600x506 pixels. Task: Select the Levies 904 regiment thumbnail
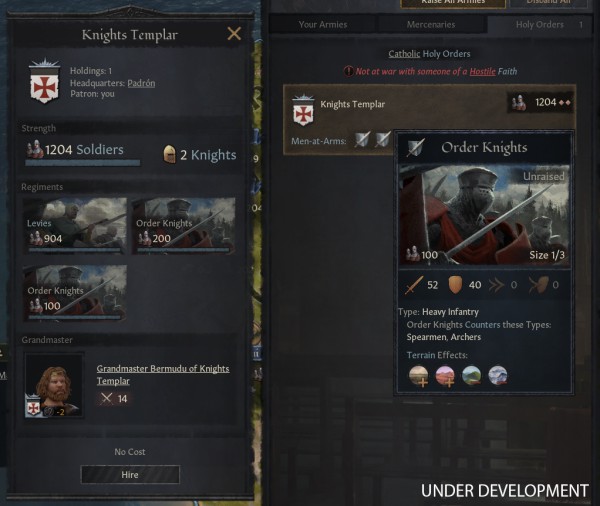click(75, 226)
